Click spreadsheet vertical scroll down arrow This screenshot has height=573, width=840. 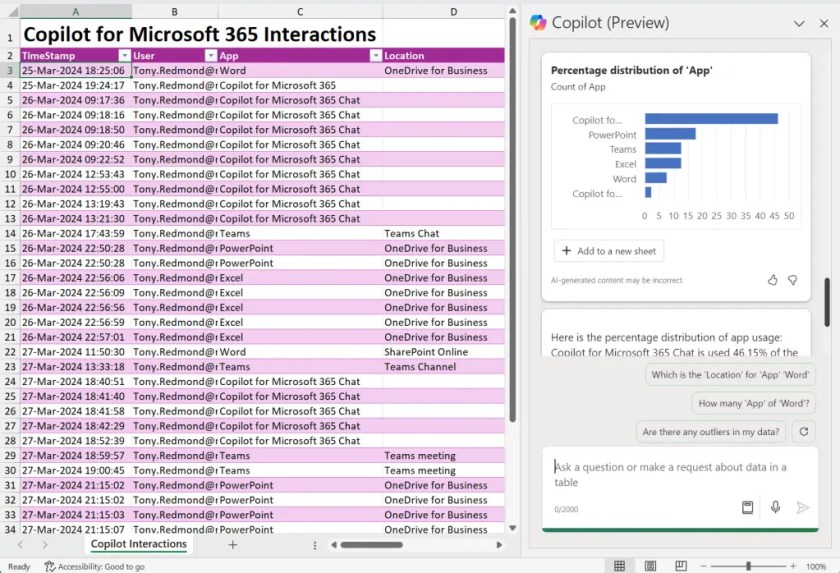pos(512,528)
